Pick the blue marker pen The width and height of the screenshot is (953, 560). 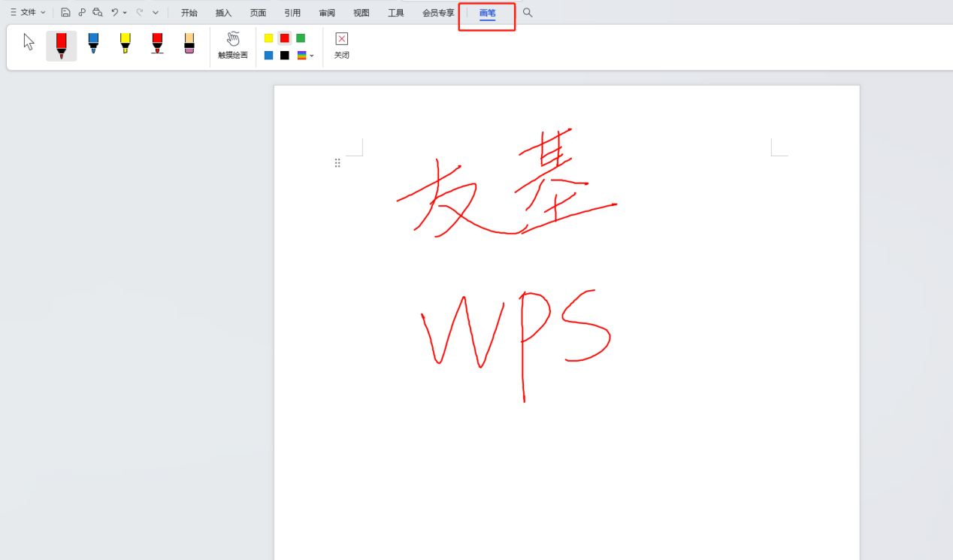point(93,43)
